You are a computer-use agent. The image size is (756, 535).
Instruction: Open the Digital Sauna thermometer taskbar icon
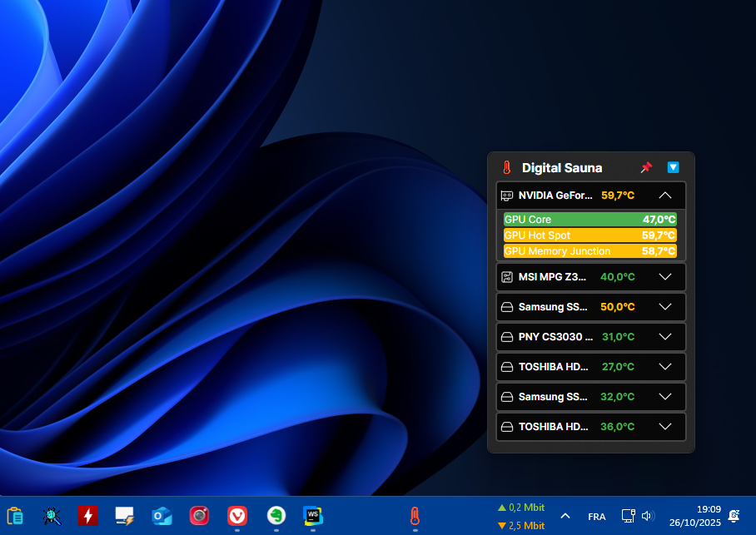coord(414,516)
